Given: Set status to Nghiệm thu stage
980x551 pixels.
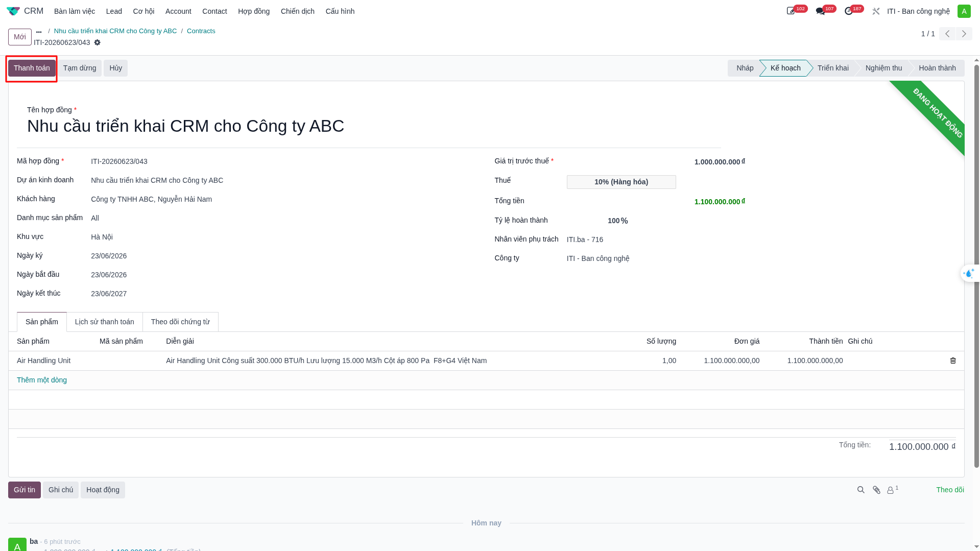Looking at the screenshot, I should tap(883, 68).
